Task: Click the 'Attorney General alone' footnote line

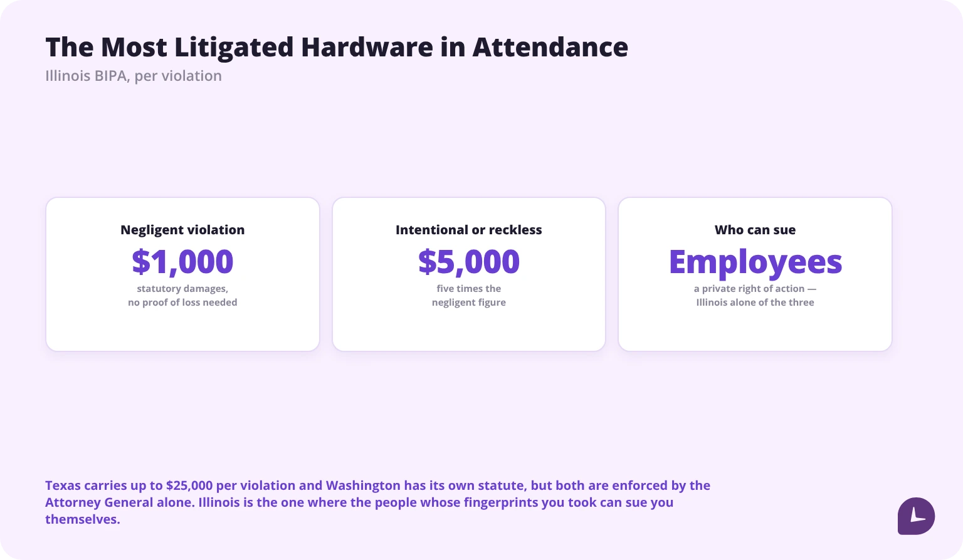Action: (x=359, y=502)
